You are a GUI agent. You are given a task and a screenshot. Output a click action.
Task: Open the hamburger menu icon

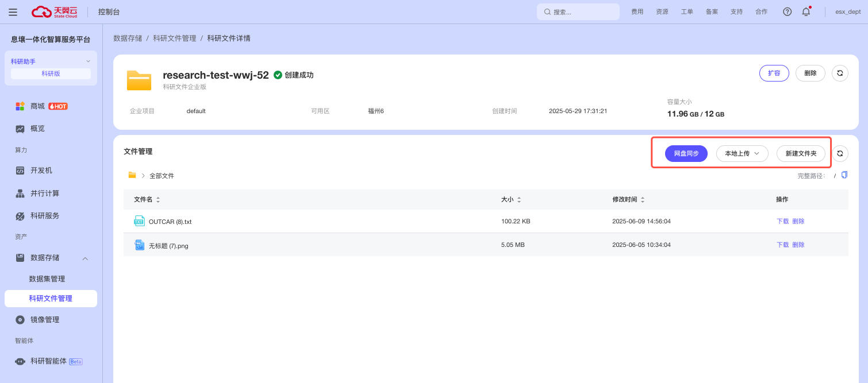click(13, 12)
